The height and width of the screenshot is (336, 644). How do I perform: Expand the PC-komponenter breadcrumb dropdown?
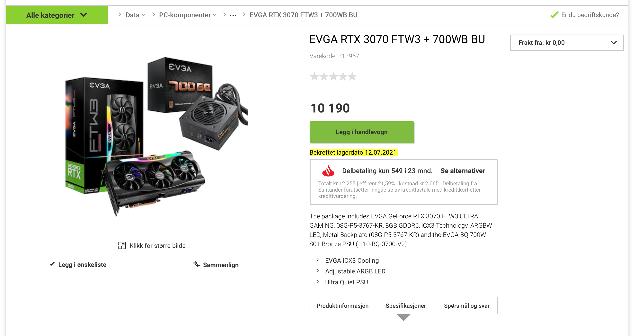pyautogui.click(x=188, y=15)
